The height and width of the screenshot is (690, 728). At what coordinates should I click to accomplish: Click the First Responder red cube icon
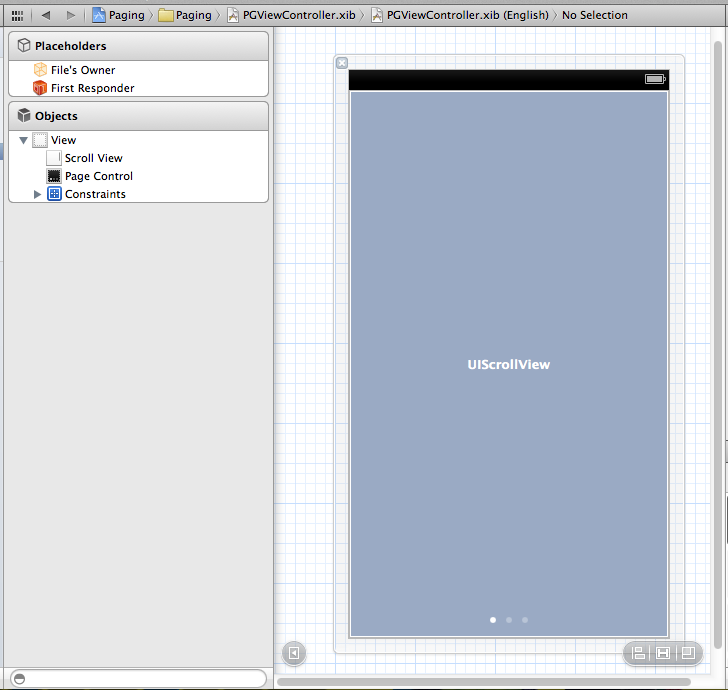[x=40, y=88]
